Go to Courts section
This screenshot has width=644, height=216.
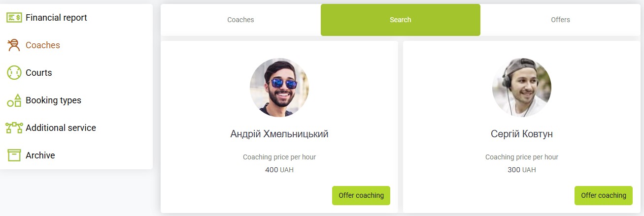(x=39, y=73)
